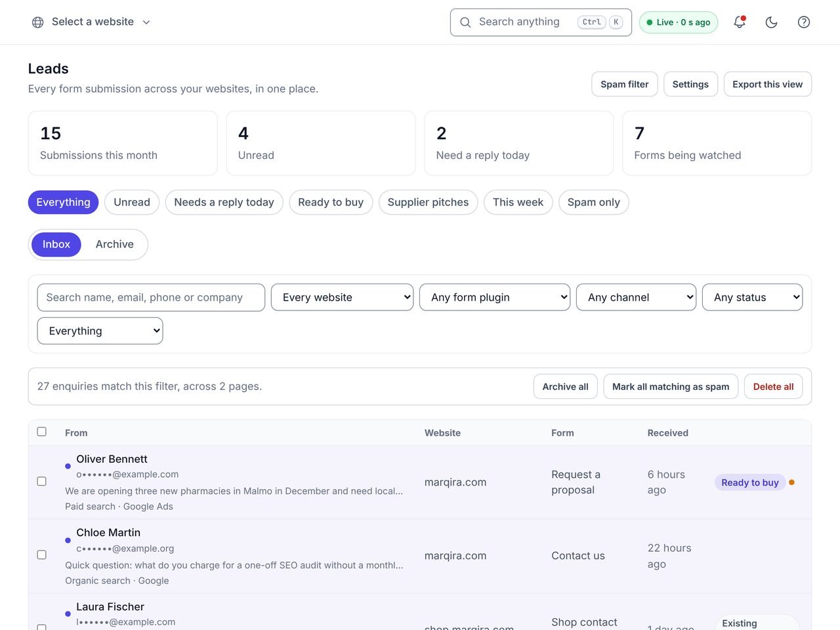Click Export this view
Image resolution: width=840 pixels, height=630 pixels.
click(767, 84)
